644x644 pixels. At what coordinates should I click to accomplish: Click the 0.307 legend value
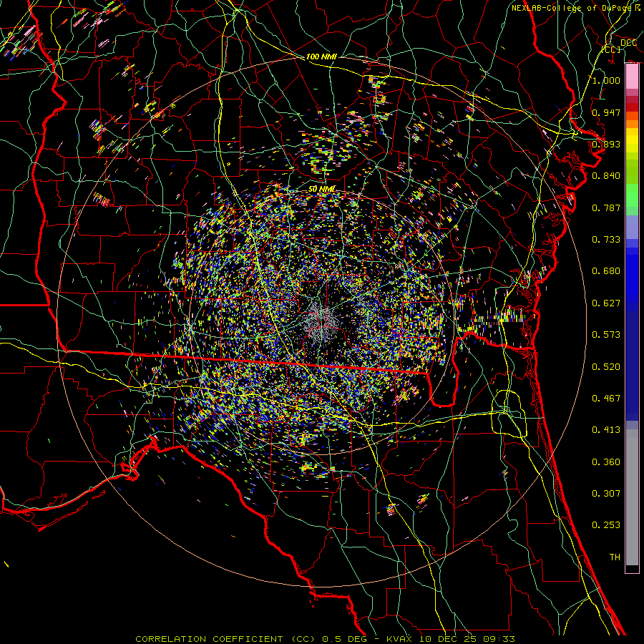click(606, 494)
